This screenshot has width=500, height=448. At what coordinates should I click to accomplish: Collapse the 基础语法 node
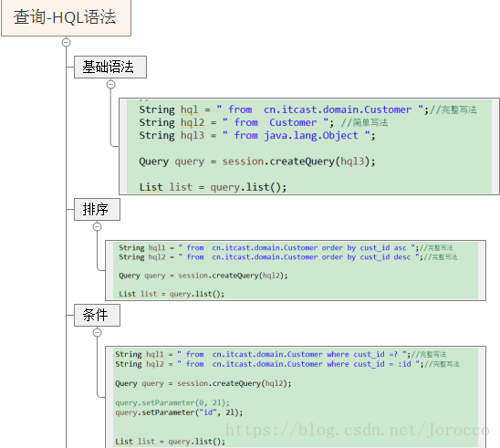click(x=110, y=84)
